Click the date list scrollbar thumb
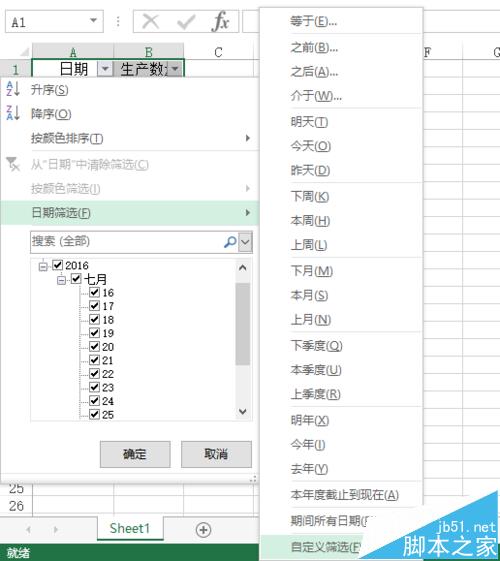500x561 pixels. pyautogui.click(x=242, y=324)
